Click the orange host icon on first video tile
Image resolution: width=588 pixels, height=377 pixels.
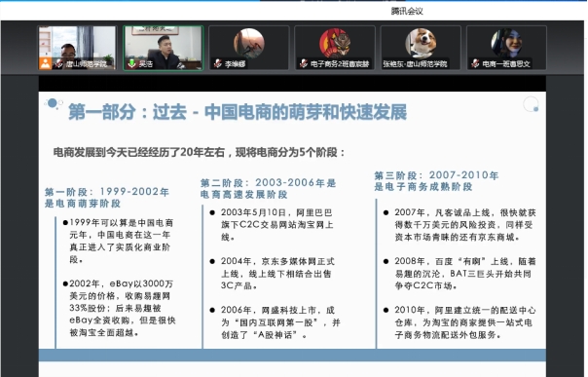coord(45,63)
